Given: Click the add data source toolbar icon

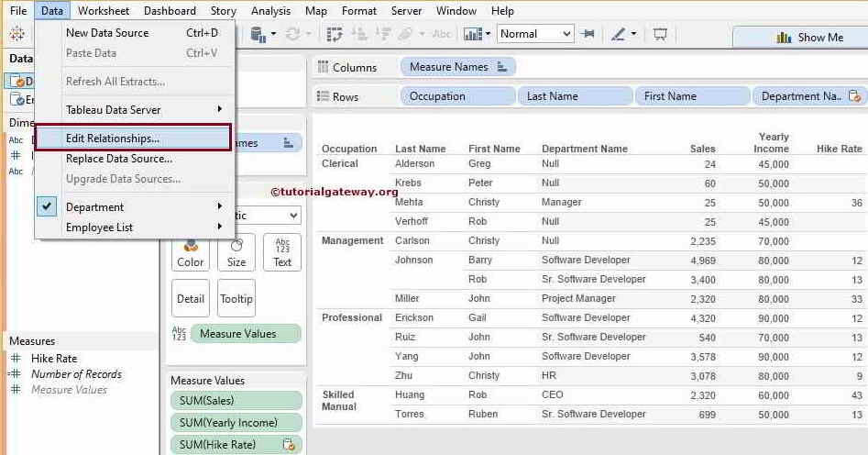Looking at the screenshot, I should point(258,35).
